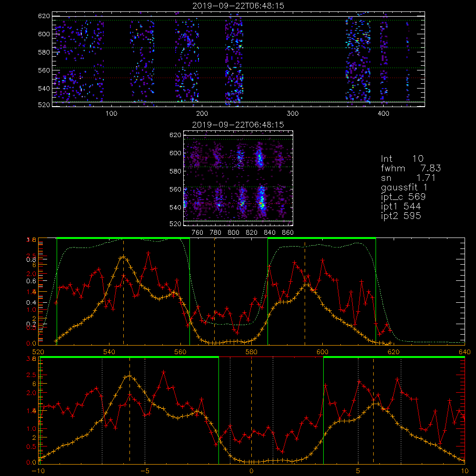Click the middle plot title 2019-09-22T06:48:15

click(238, 125)
